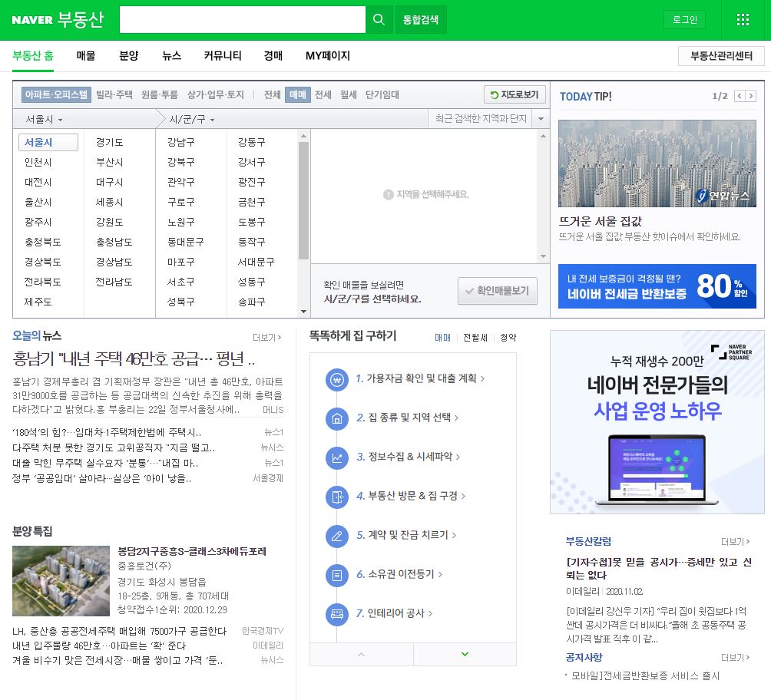The height and width of the screenshot is (700, 771).
Task: Click the door icon for 부동산 방문
Action: click(x=337, y=497)
